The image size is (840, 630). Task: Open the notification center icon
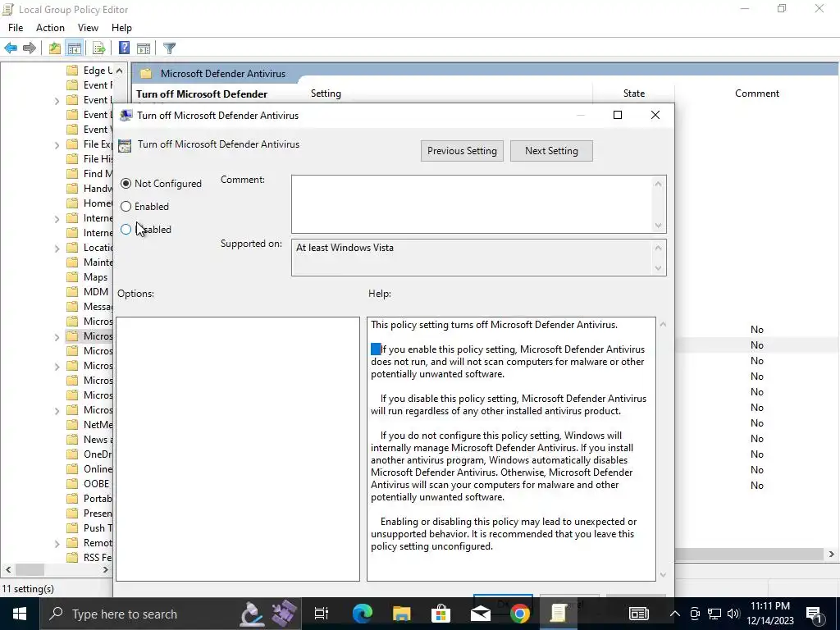click(815, 614)
